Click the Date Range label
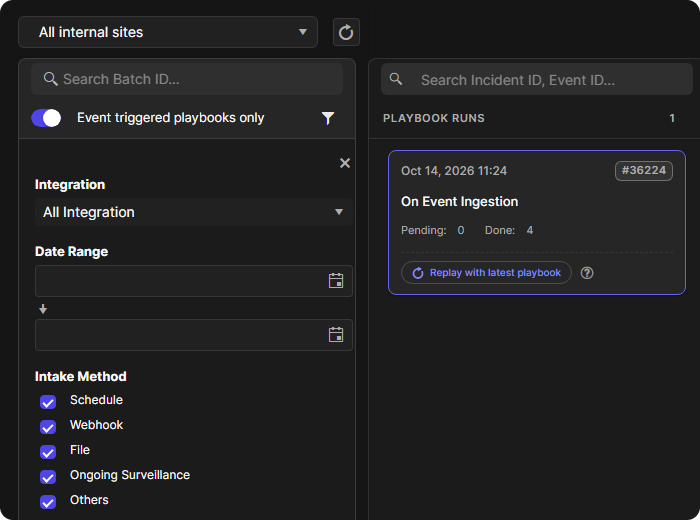 71,251
